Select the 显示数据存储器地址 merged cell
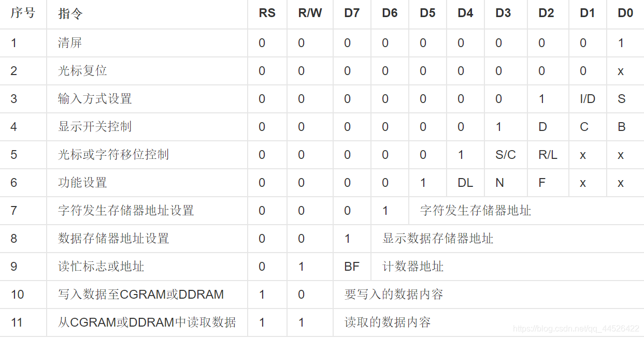This screenshot has width=644, height=338. (x=438, y=239)
